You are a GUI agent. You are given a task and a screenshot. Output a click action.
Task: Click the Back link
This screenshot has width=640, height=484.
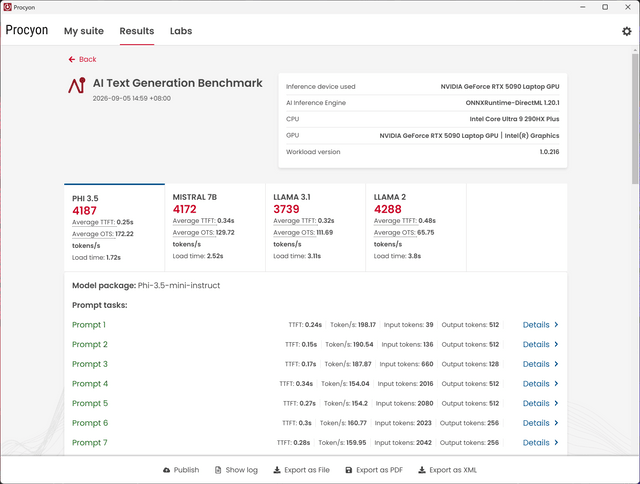82,60
